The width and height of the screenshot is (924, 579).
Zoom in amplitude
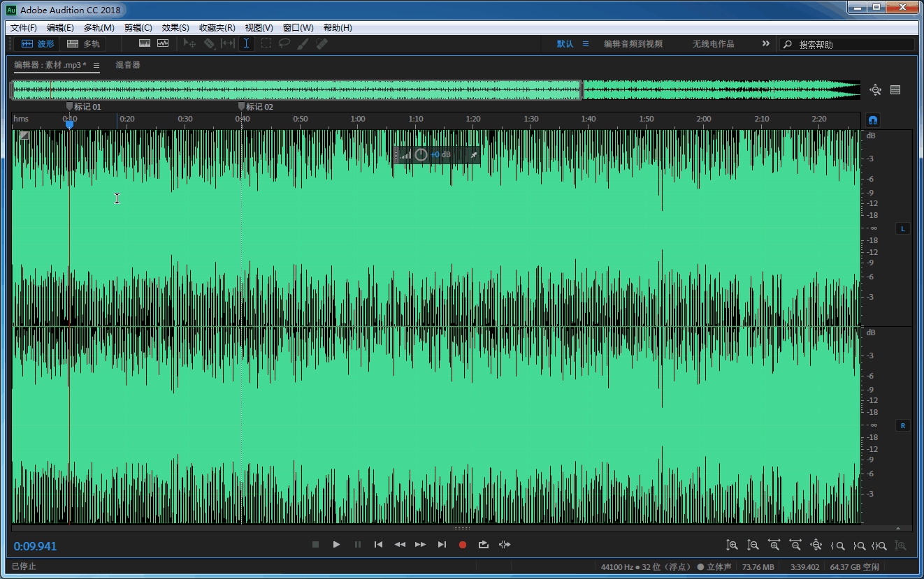(732, 545)
